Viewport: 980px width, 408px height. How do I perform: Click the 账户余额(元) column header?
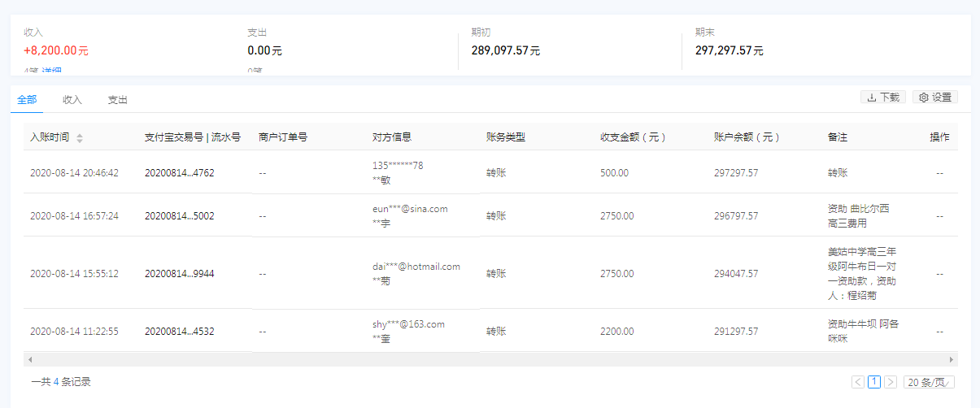pyautogui.click(x=747, y=137)
